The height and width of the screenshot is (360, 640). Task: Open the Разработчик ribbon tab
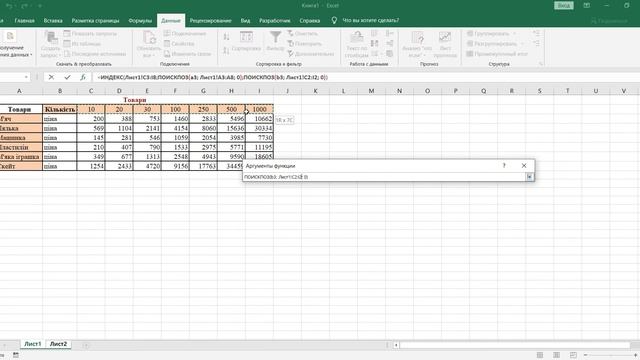coord(275,20)
